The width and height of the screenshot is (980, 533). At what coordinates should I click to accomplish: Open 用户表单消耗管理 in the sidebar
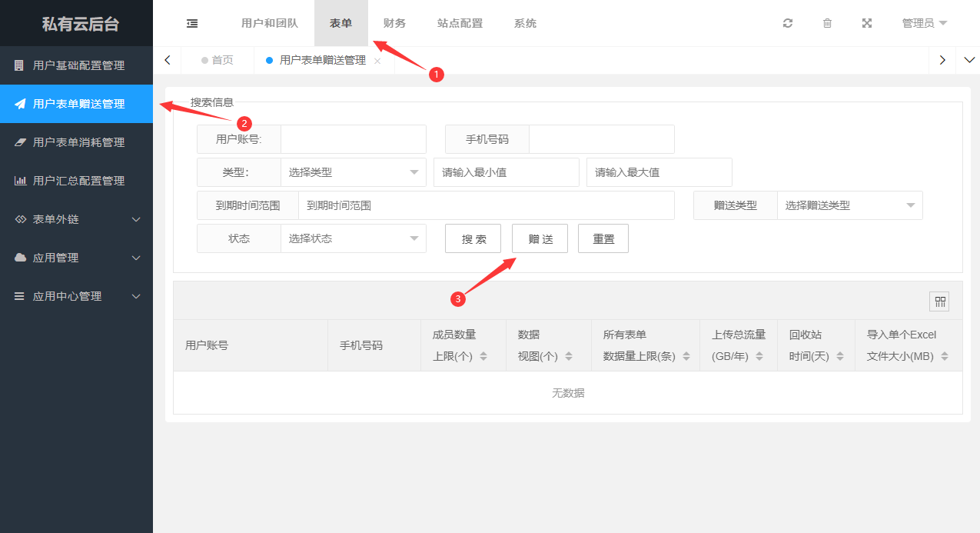[x=78, y=142]
